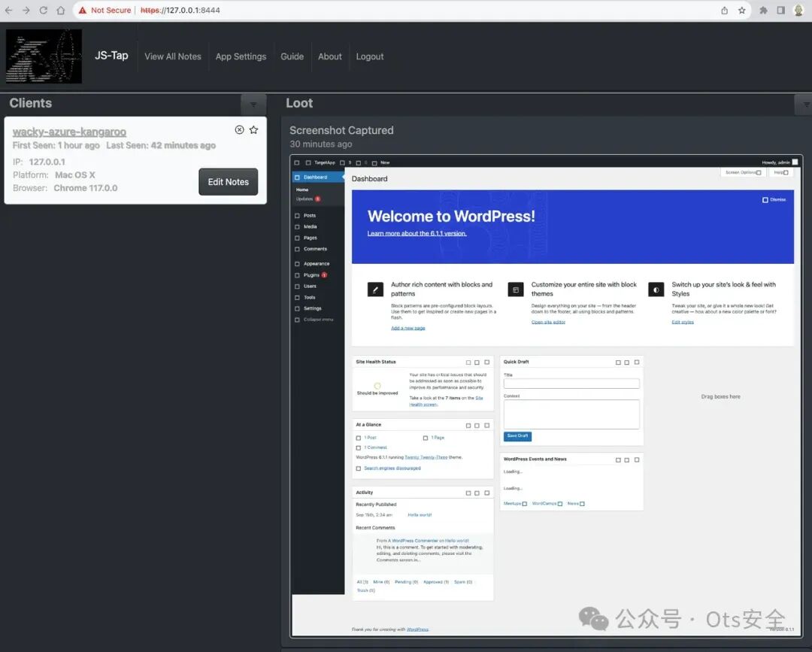Open App Settings in the navbar
The height and width of the screenshot is (652, 812).
pyautogui.click(x=241, y=56)
